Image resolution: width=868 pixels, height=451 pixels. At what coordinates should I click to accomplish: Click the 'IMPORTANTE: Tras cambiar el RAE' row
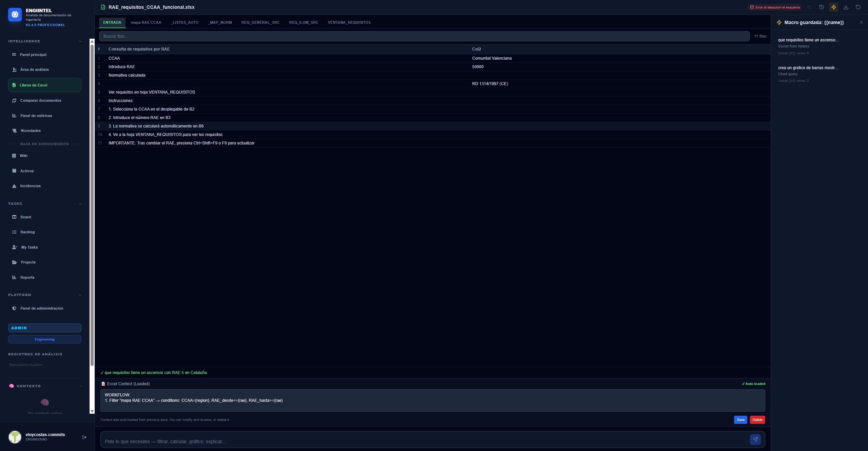(x=433, y=143)
